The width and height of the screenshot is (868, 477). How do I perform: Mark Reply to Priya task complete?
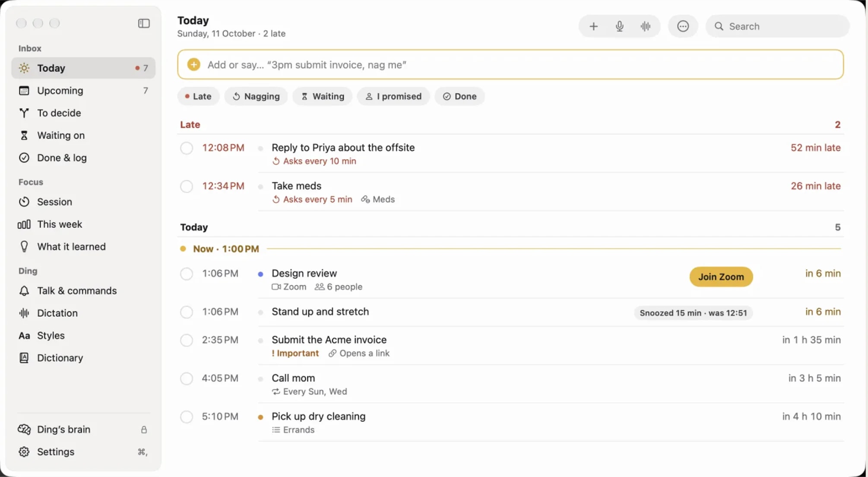(x=187, y=148)
